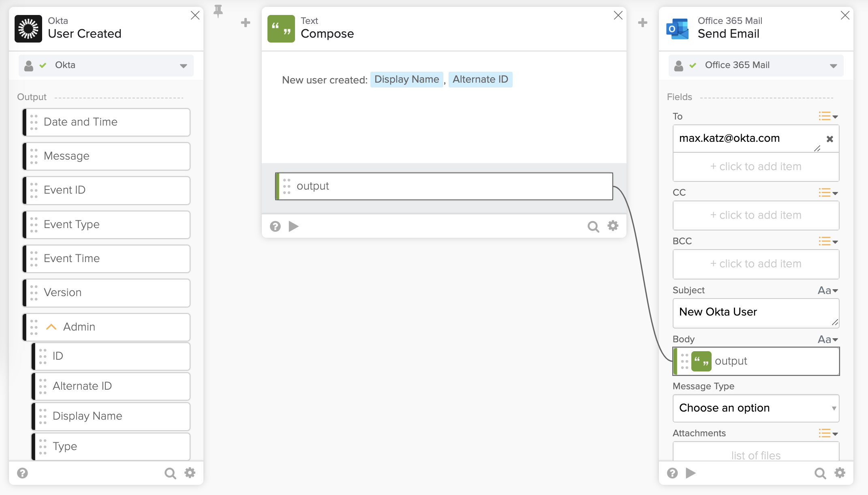
Task: Click the search icon on Compose card
Action: (x=593, y=226)
